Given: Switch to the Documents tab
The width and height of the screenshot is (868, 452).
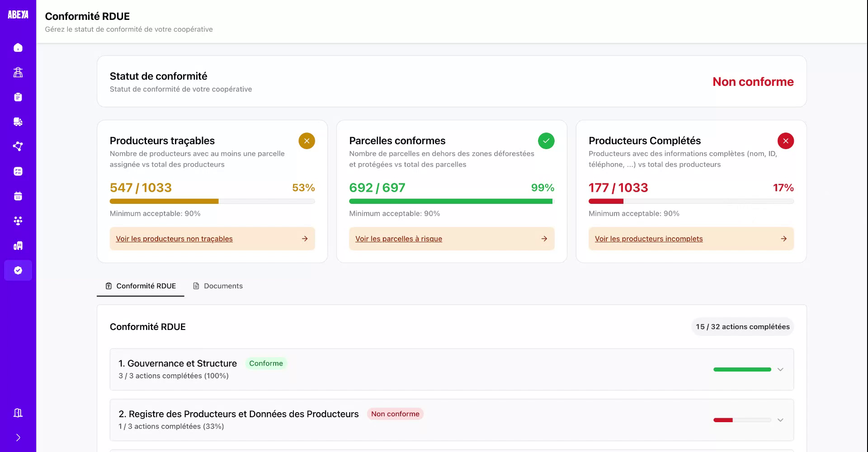Looking at the screenshot, I should point(218,286).
